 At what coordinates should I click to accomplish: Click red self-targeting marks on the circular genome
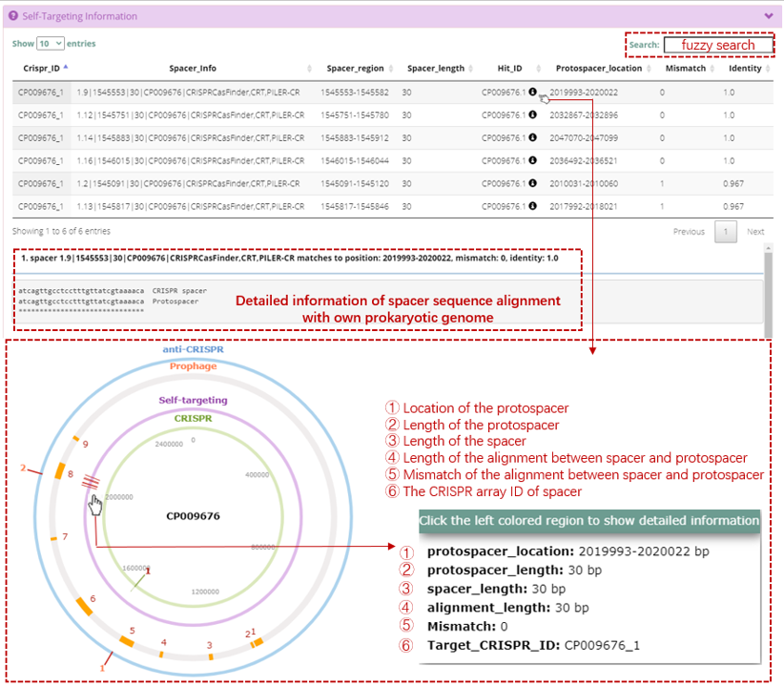tap(89, 484)
